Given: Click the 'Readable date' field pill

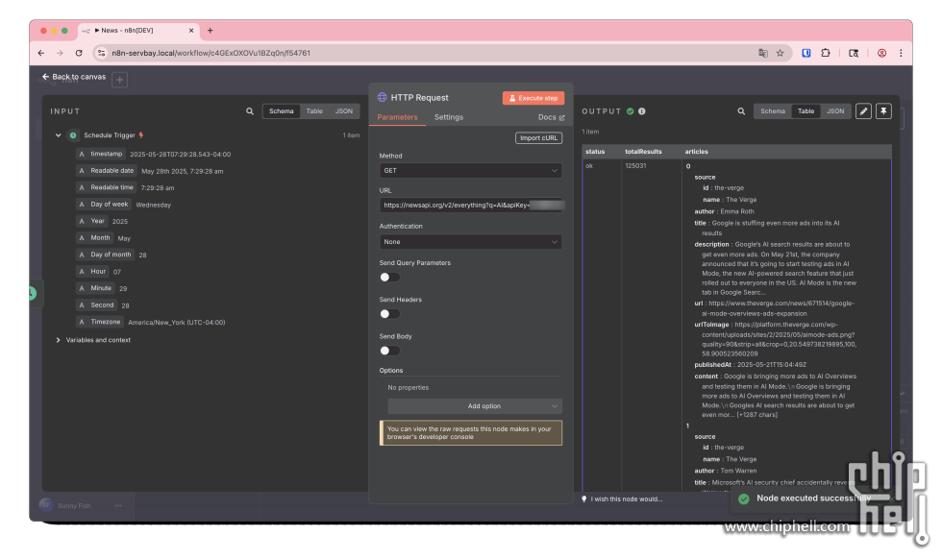Looking at the screenshot, I should click(x=107, y=171).
